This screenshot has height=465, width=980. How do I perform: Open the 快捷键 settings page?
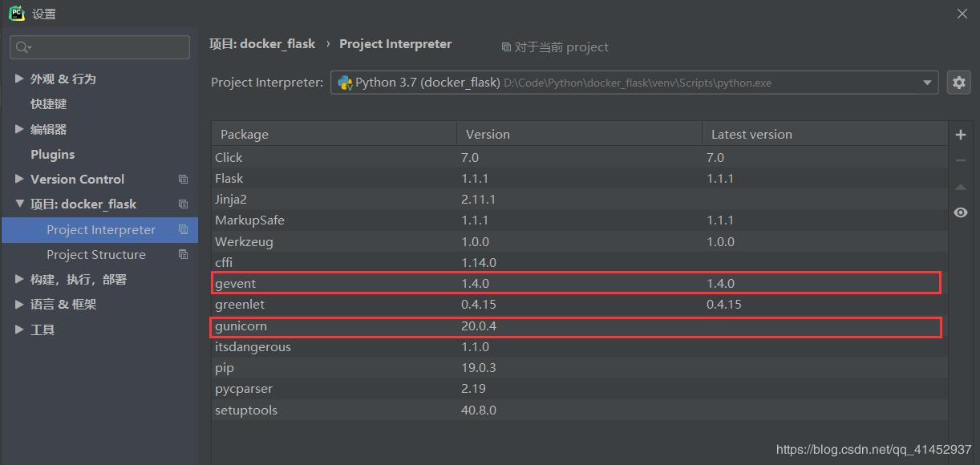[x=48, y=104]
